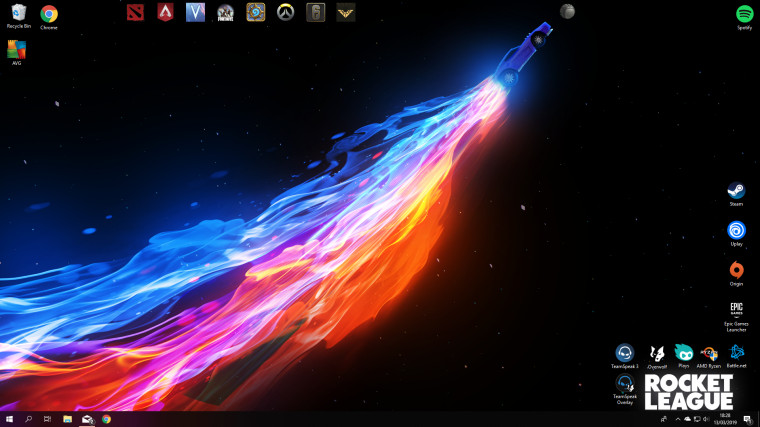The image size is (760, 427).
Task: Open the Overwatch desktop shortcut
Action: pos(285,13)
